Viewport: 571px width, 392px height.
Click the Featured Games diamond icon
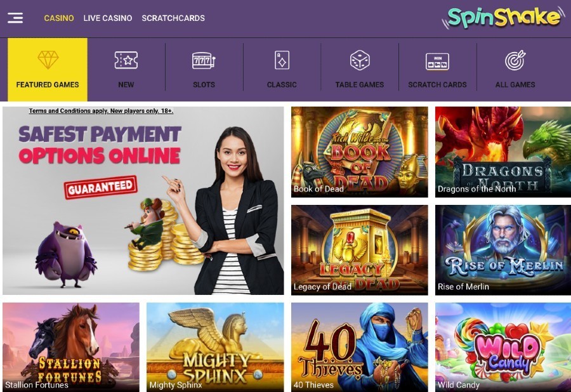click(x=48, y=60)
